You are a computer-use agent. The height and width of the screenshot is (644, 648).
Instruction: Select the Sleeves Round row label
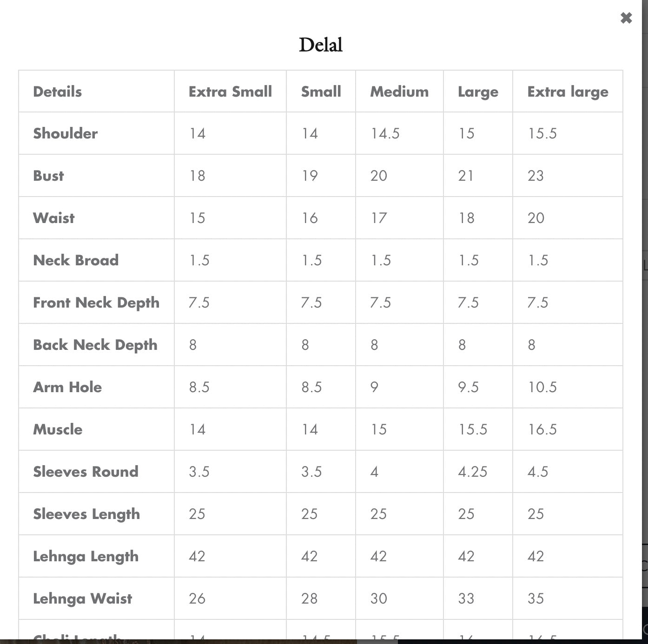pyautogui.click(x=86, y=472)
